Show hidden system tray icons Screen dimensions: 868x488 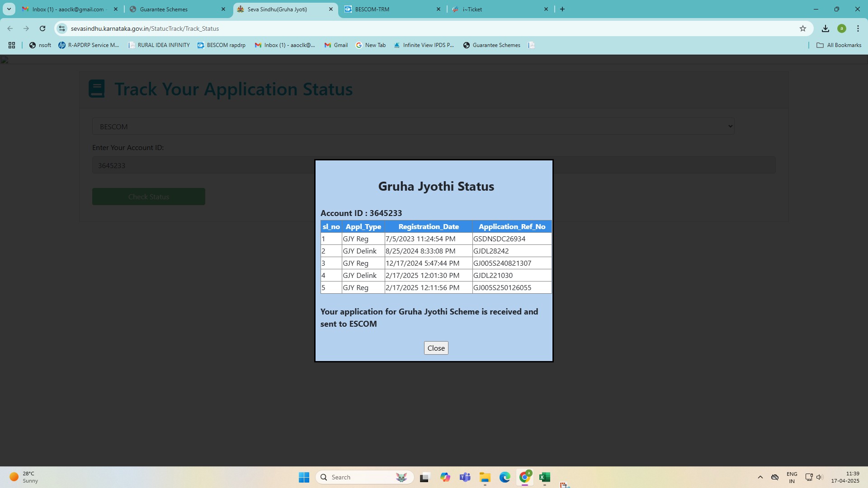pyautogui.click(x=760, y=477)
